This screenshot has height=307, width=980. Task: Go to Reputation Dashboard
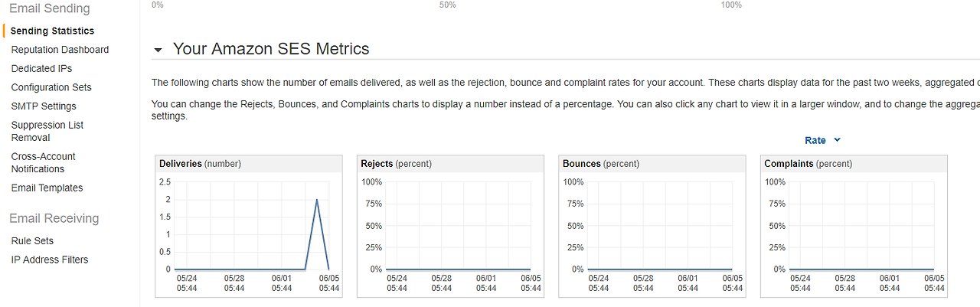coord(60,50)
